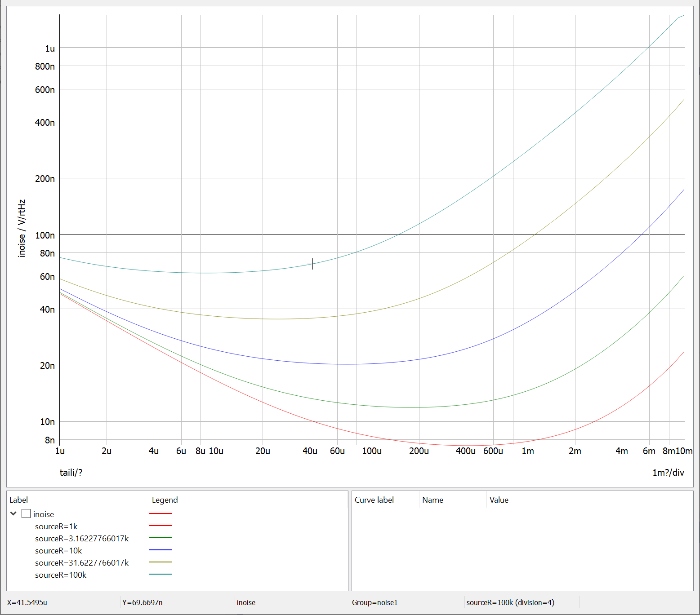Image resolution: width=700 pixels, height=615 pixels.
Task: Click the crosshair cursor on the graph
Action: point(312,264)
